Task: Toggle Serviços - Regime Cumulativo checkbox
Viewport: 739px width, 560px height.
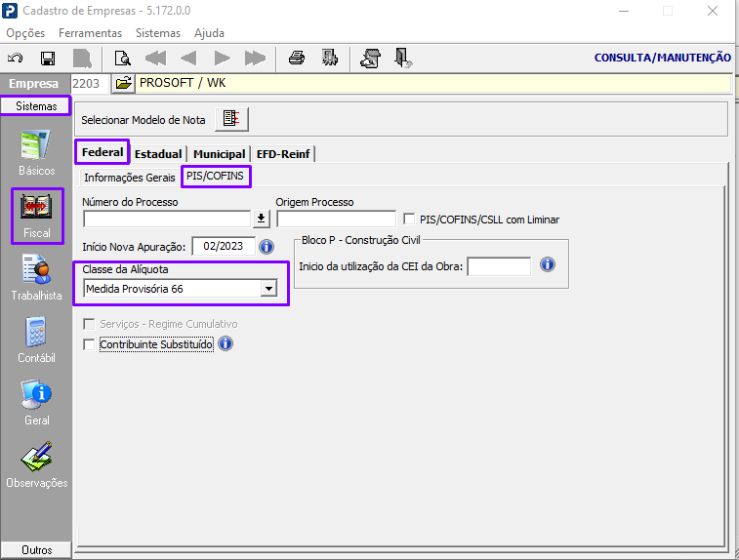Action: pos(89,324)
